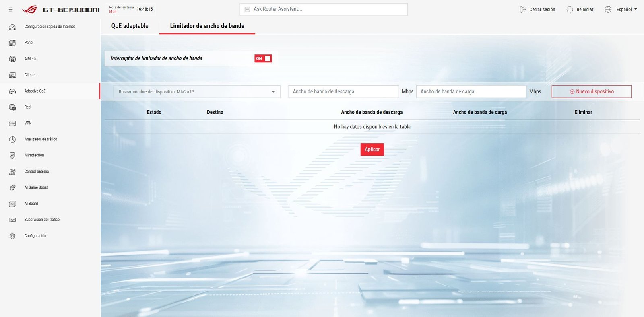This screenshot has height=317, width=644.
Task: Click the hamburger menu icon
Action: tap(11, 10)
